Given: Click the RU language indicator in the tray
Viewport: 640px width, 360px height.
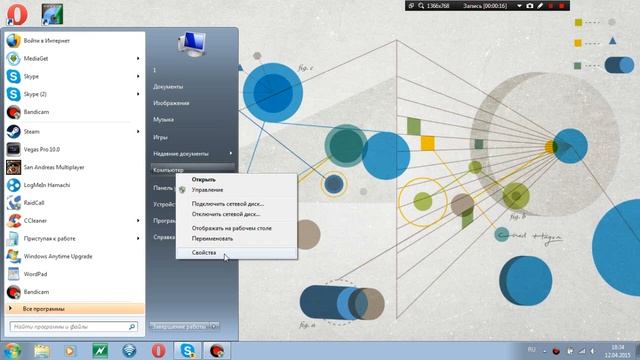Looking at the screenshot, I should pyautogui.click(x=531, y=350).
